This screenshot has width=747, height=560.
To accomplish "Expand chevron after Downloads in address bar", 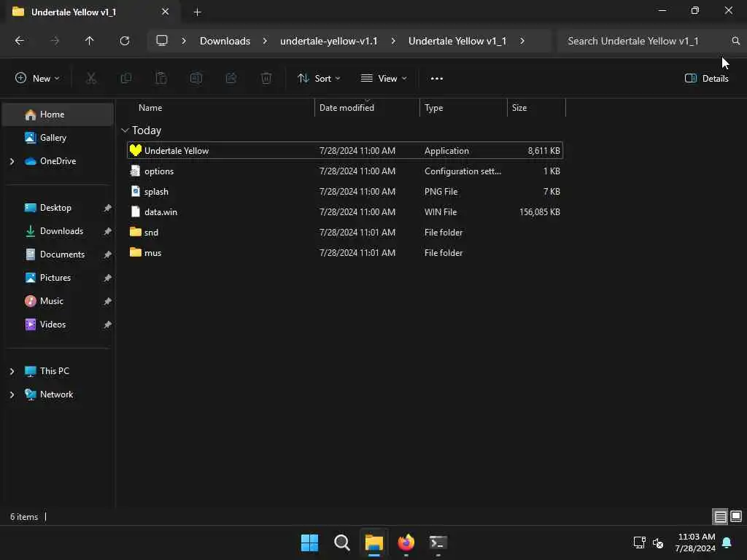I will pyautogui.click(x=265, y=41).
